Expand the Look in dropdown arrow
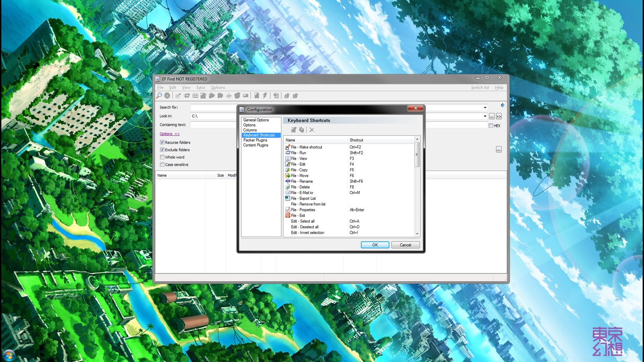This screenshot has width=644, height=362. coord(485,116)
